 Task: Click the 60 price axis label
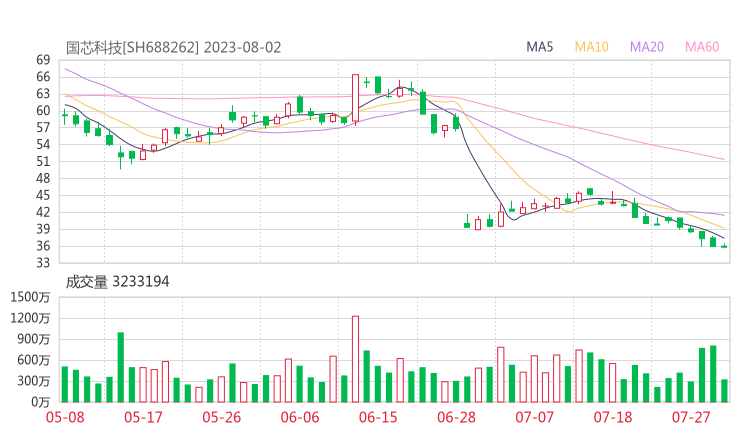43,111
